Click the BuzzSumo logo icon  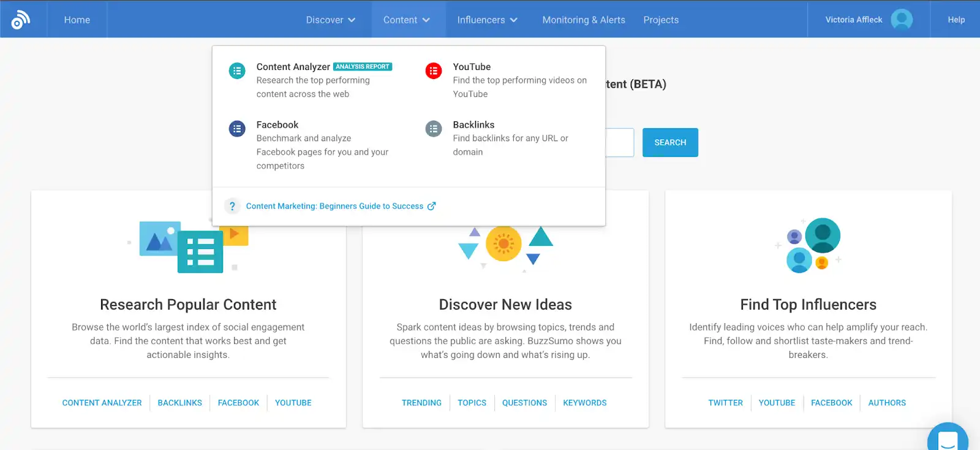20,20
